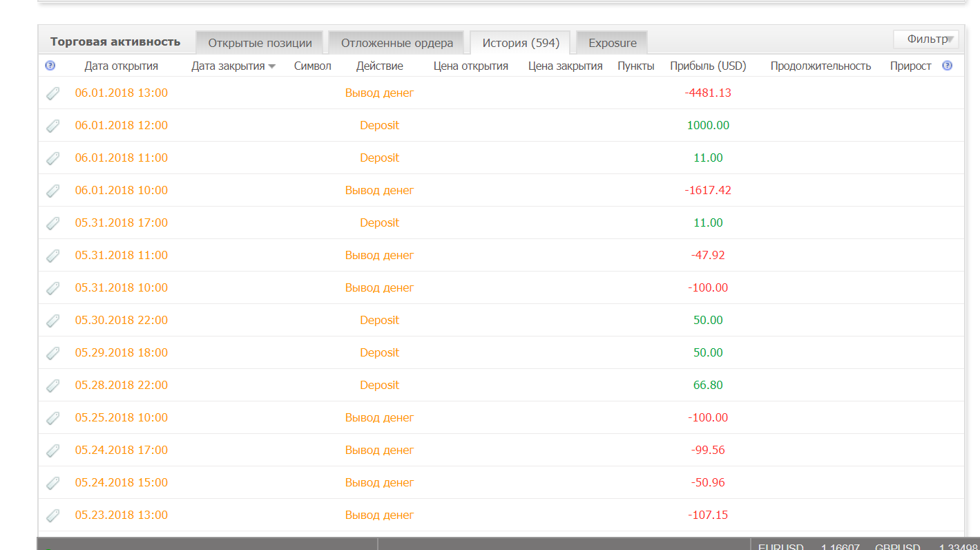
Task: Click date 05.31.2018 17:00
Action: tap(122, 223)
